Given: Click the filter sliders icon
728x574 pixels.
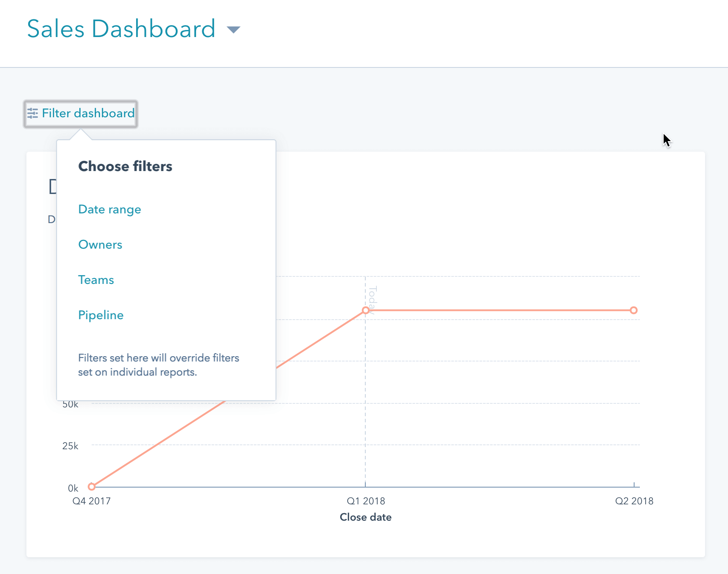Looking at the screenshot, I should pos(33,113).
